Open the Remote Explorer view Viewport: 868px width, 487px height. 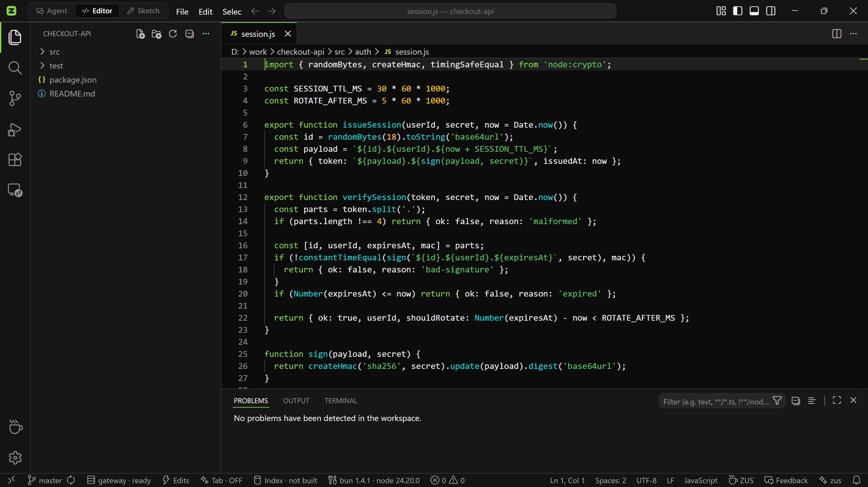pos(15,190)
